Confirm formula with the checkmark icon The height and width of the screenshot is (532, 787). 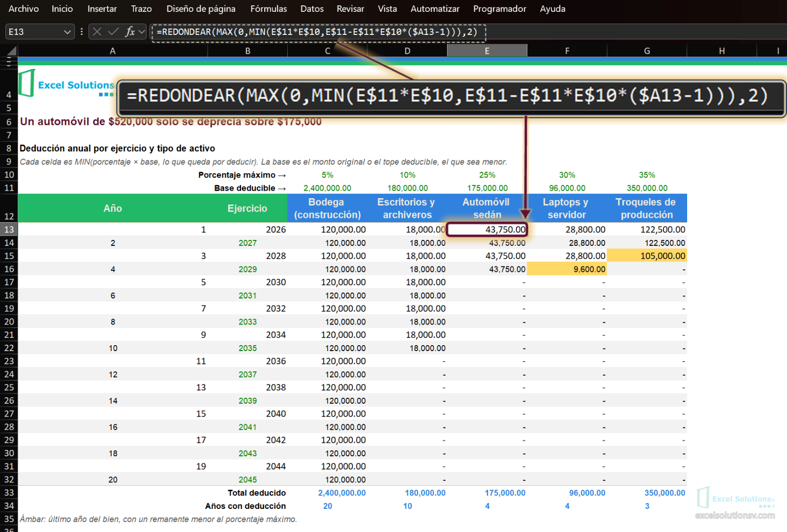(113, 32)
